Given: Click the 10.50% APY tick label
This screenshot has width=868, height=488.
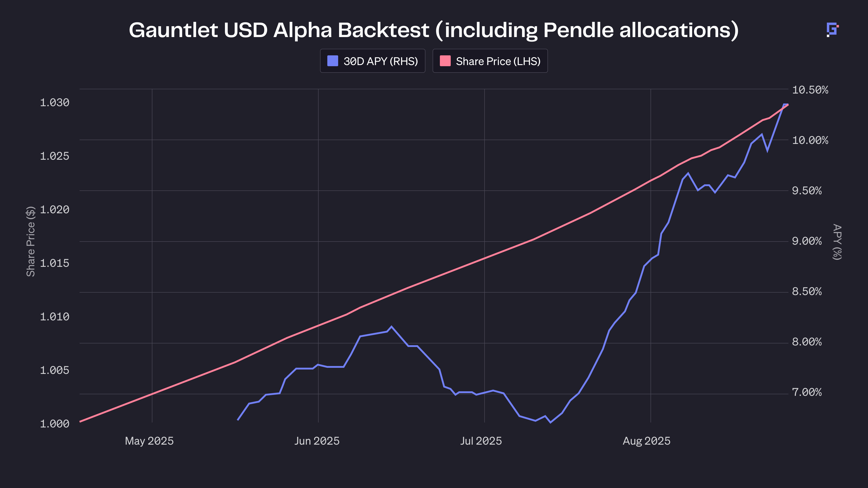Looking at the screenshot, I should pos(810,90).
